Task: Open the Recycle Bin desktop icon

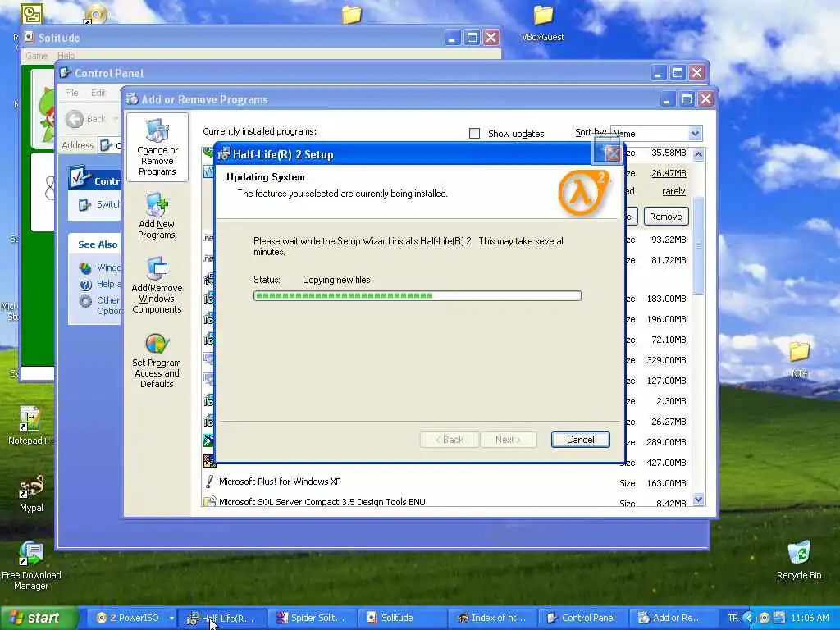Action: click(x=799, y=559)
